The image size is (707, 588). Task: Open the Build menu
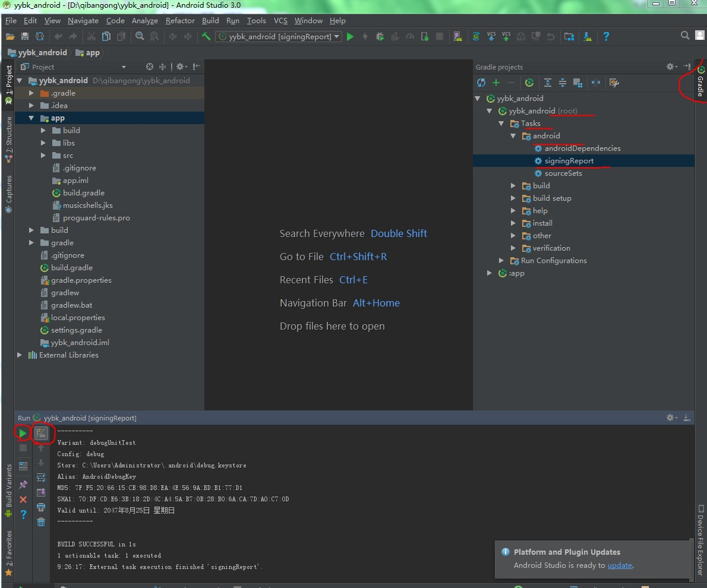click(210, 21)
